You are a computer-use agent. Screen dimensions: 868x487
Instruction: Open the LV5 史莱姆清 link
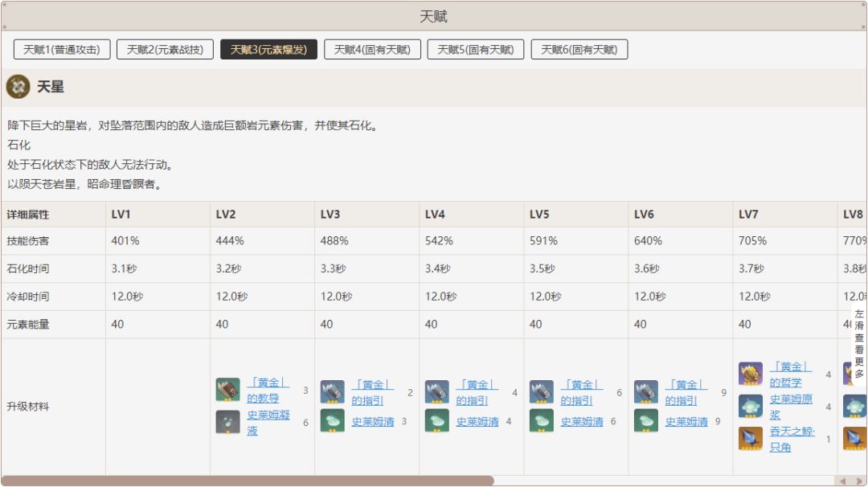click(582, 422)
